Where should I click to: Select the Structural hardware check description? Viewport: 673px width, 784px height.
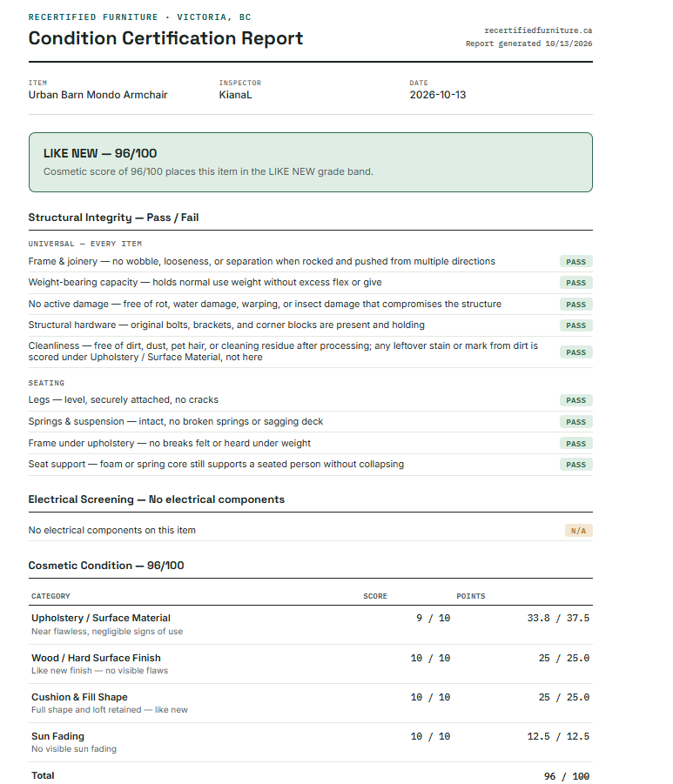tap(226, 325)
